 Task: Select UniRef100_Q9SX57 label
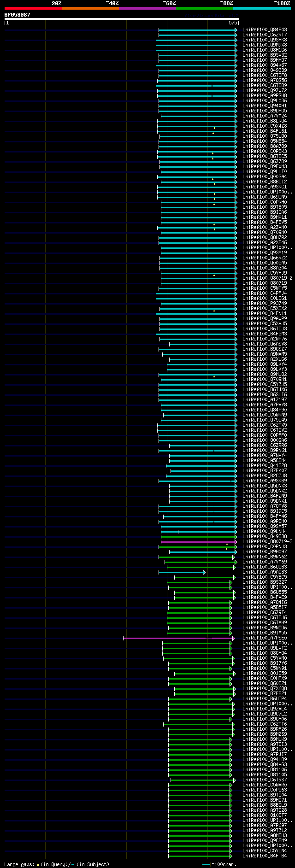[x=265, y=527]
